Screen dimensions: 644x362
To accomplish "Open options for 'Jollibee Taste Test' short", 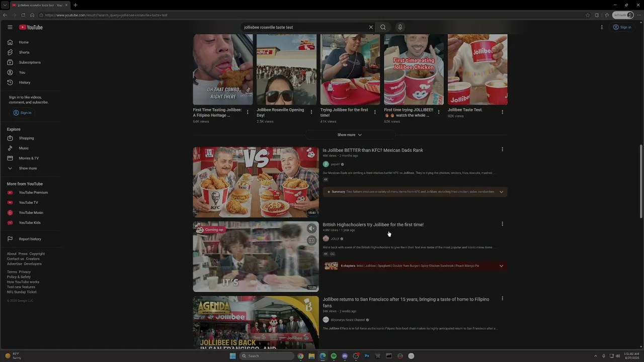I will [502, 112].
